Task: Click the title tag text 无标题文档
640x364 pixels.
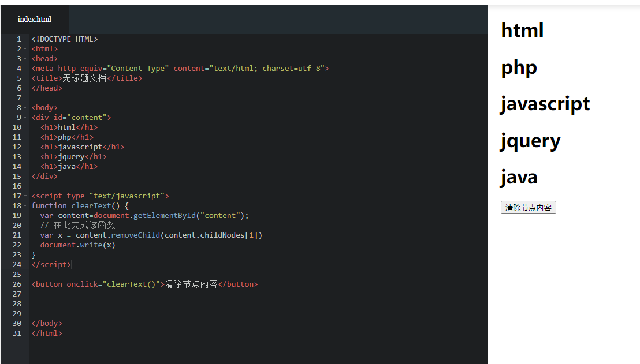Action: 84,78
